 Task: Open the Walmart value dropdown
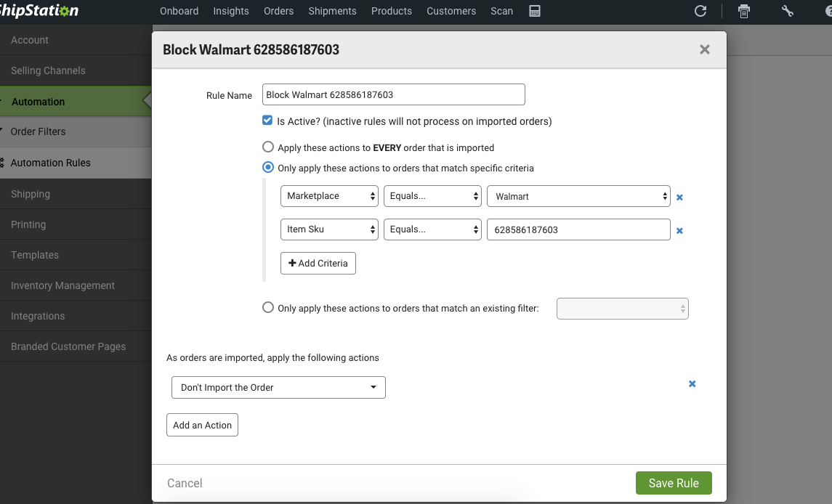pyautogui.click(x=579, y=196)
